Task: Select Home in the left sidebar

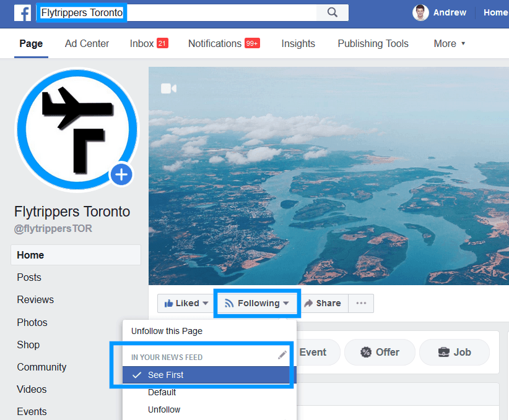Action: tap(76, 255)
